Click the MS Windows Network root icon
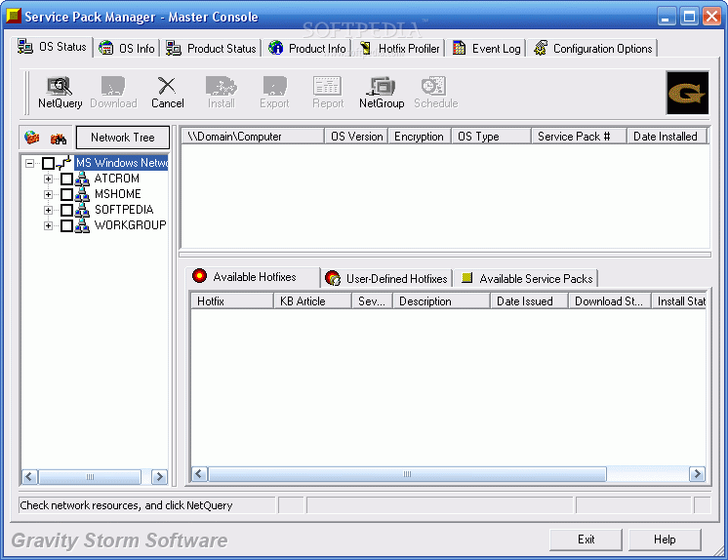 pyautogui.click(x=63, y=163)
